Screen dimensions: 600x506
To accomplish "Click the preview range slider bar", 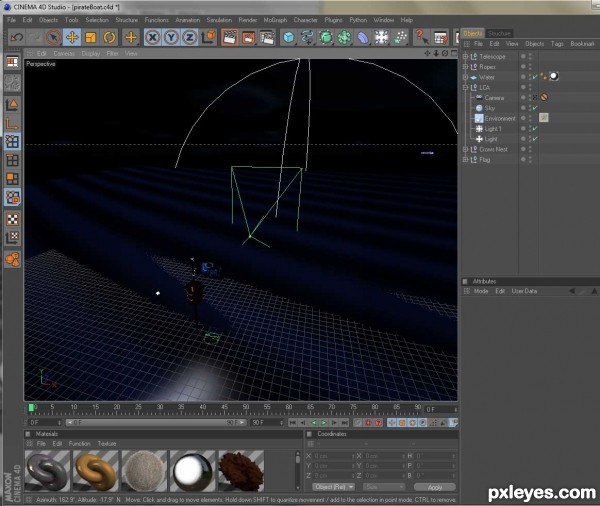I will [156, 423].
